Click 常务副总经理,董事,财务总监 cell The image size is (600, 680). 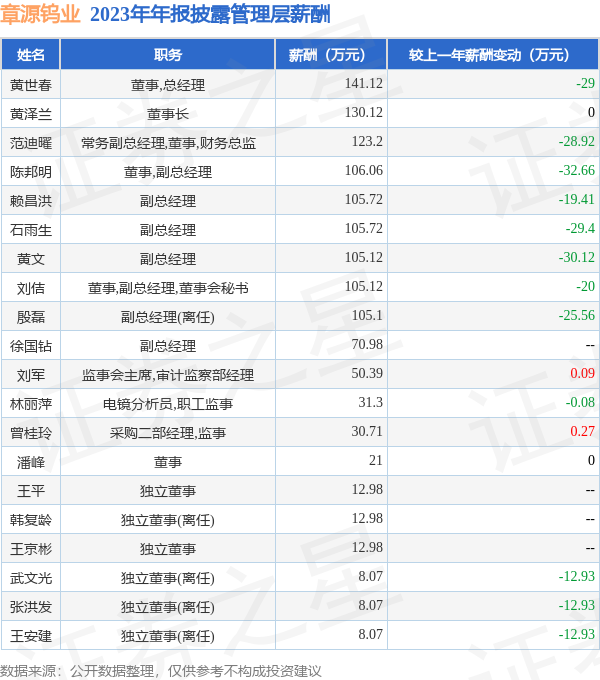(x=168, y=143)
